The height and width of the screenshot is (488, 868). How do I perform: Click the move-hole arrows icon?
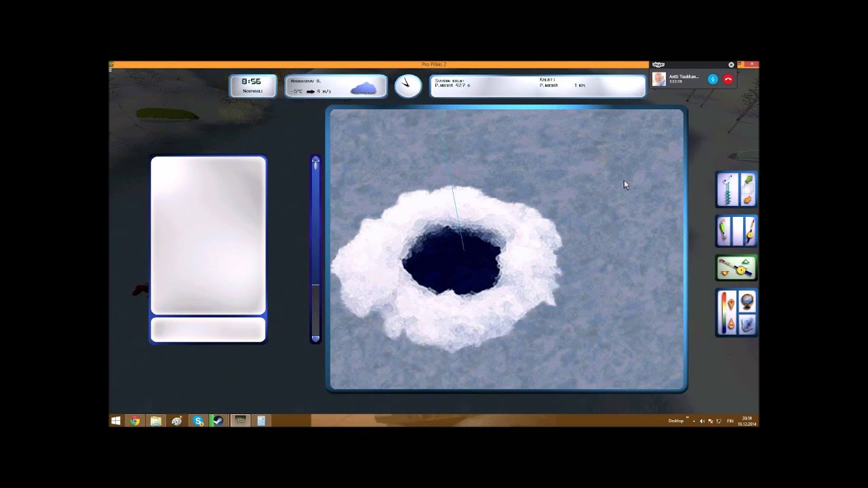tap(747, 190)
